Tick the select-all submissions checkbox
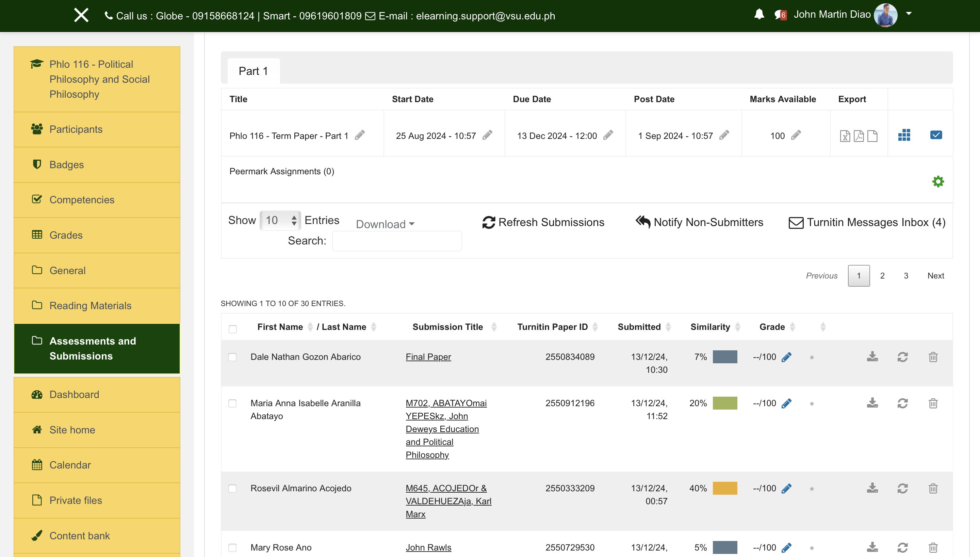980x557 pixels. click(x=232, y=329)
